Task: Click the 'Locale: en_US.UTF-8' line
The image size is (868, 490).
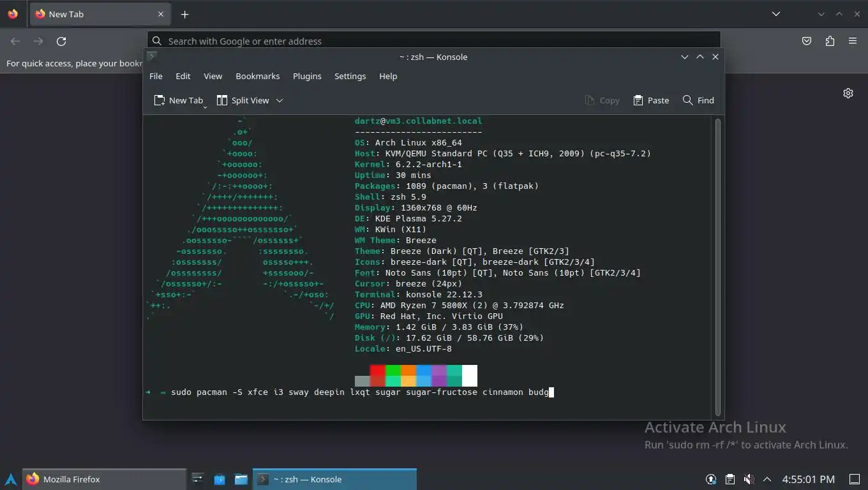Action: tap(403, 349)
